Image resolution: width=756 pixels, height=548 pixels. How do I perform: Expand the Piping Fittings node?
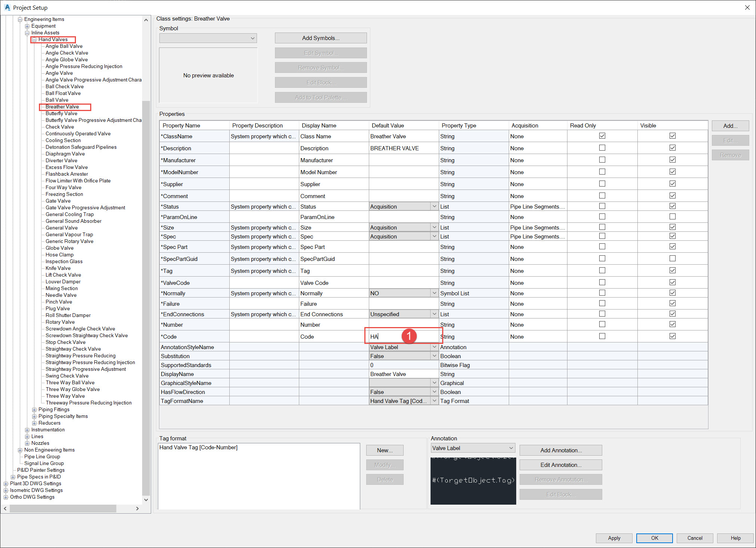34,409
